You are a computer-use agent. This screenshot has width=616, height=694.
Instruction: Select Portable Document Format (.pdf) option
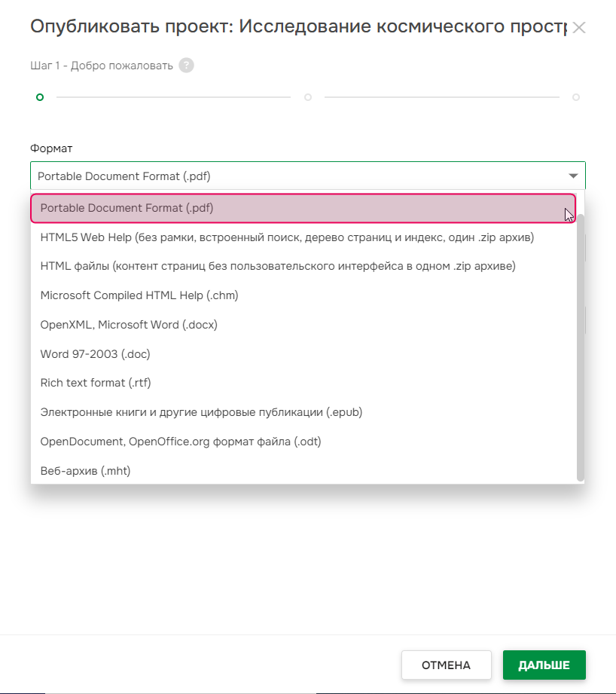(x=302, y=208)
